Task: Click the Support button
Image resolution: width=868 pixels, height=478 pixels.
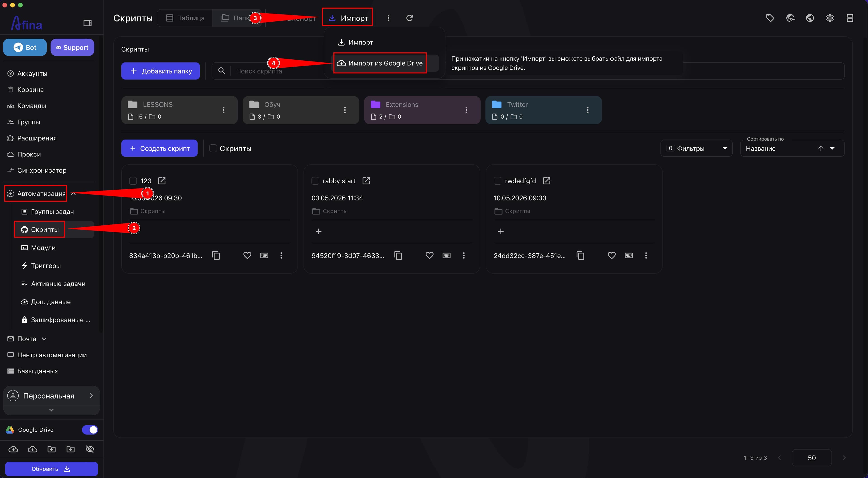Action: point(72,47)
